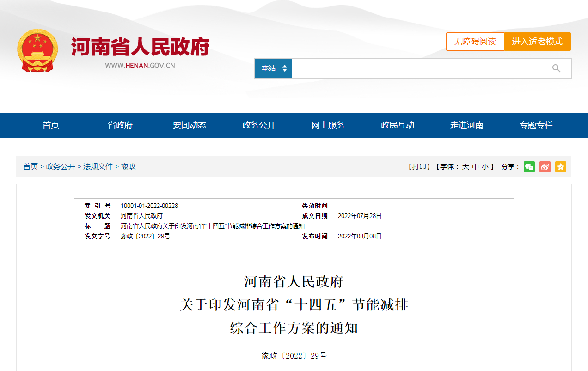The height and width of the screenshot is (371, 588).
Task: Click the magnifier icon to search
Action: point(555,68)
